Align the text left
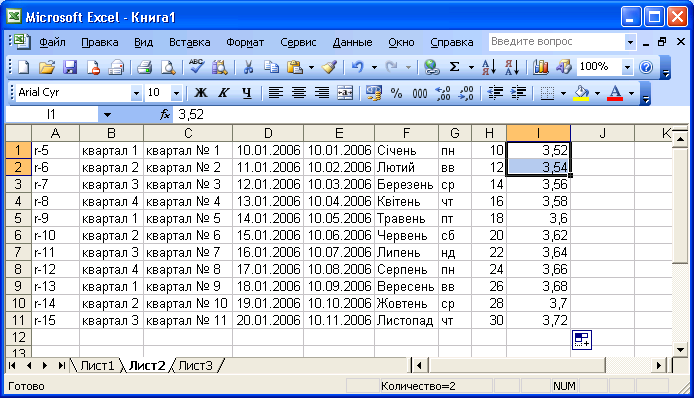The height and width of the screenshot is (398, 694). 275,93
